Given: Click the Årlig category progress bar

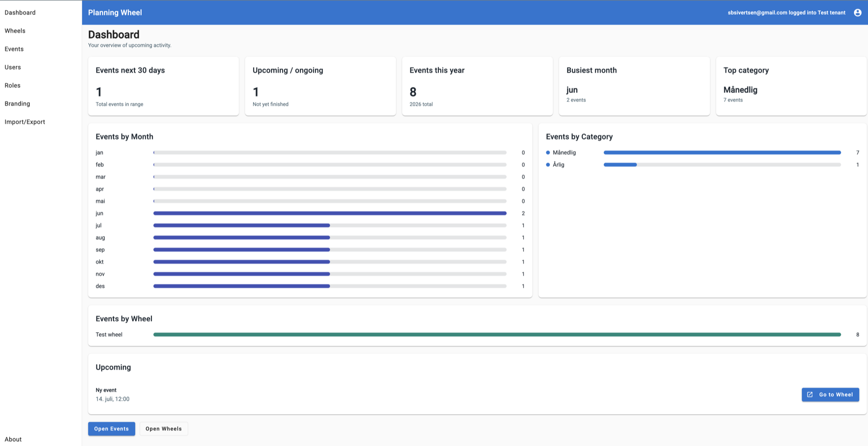Looking at the screenshot, I should coord(722,165).
